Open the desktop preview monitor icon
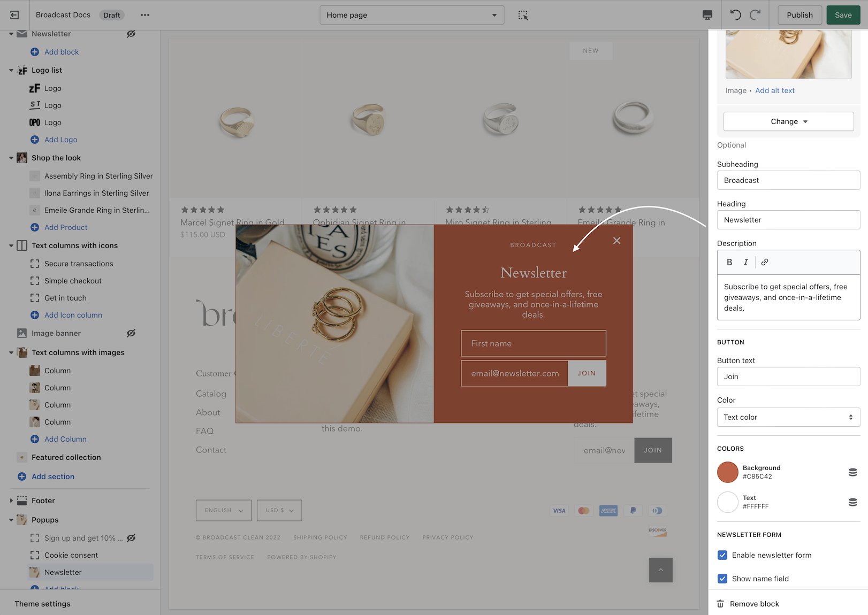Screen dimensions: 868x615 [x=707, y=15]
